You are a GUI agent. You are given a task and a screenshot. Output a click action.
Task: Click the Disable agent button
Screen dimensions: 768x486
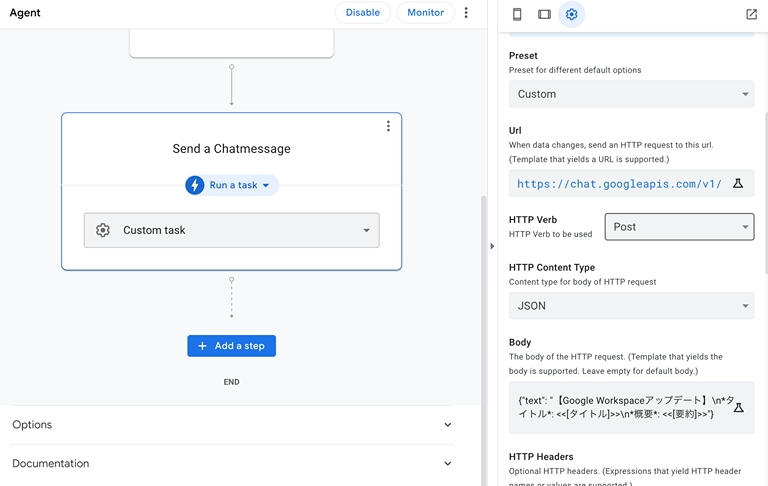click(362, 13)
